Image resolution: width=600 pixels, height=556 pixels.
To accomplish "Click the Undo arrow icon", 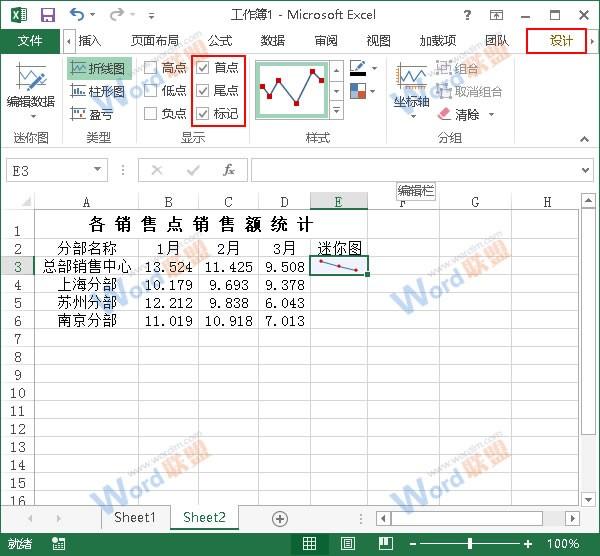I will pyautogui.click(x=77, y=15).
